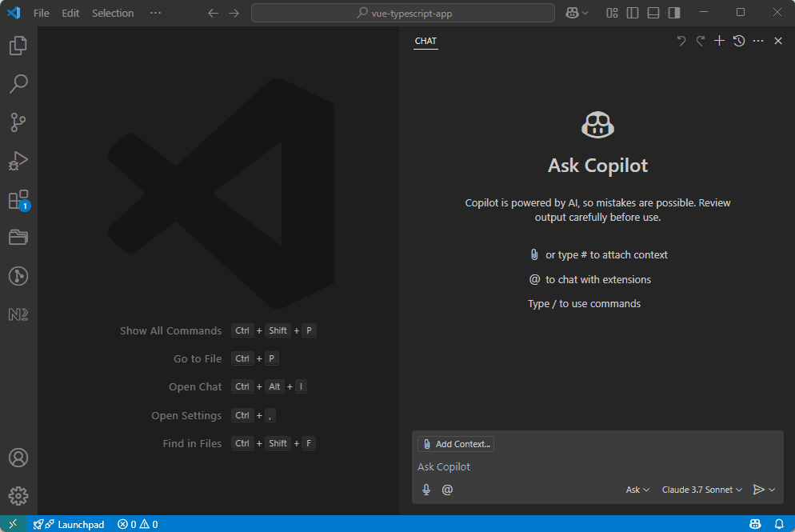Screen dimensions: 795x532
Task: Click Open Chat hint text
Action: pyautogui.click(x=194, y=386)
